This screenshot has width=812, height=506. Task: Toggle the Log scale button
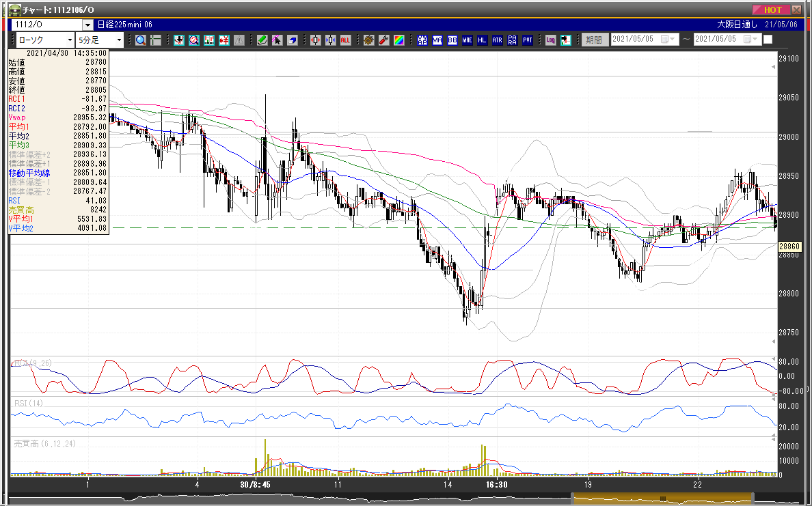click(550, 40)
